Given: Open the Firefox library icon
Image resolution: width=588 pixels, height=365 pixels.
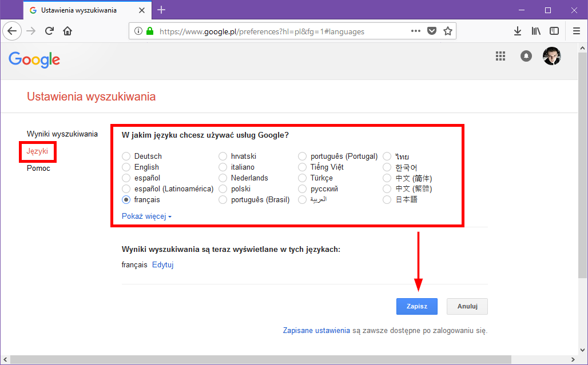Looking at the screenshot, I should click(536, 31).
